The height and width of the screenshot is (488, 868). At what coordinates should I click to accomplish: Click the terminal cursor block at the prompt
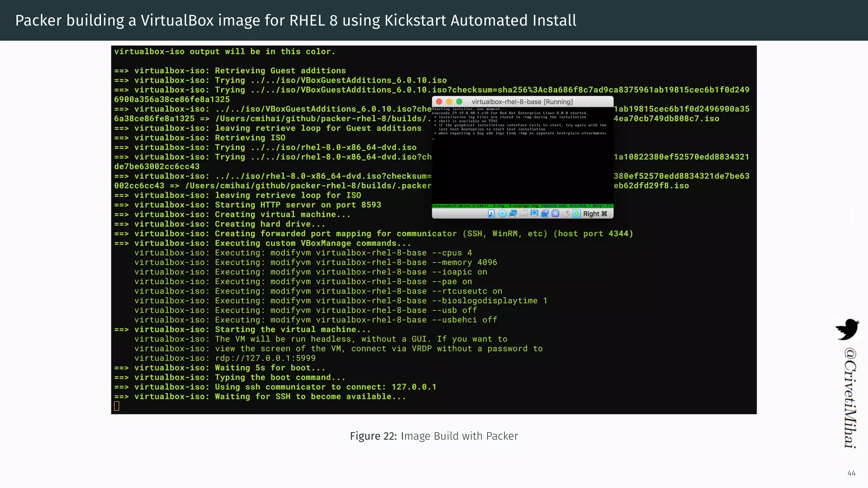pyautogui.click(x=117, y=406)
